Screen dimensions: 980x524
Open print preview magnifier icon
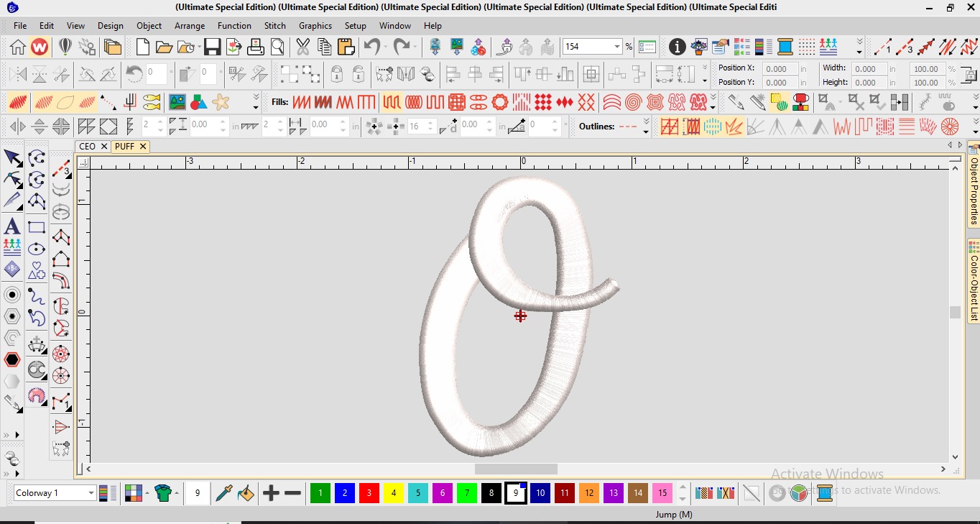277,47
